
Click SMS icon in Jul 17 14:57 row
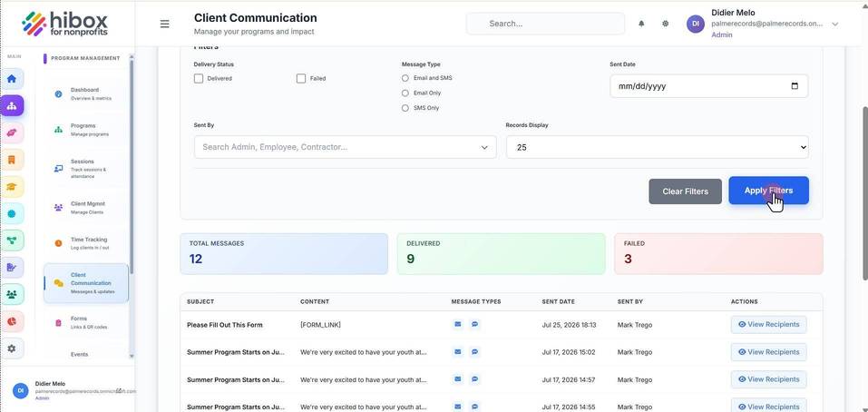tap(475, 379)
